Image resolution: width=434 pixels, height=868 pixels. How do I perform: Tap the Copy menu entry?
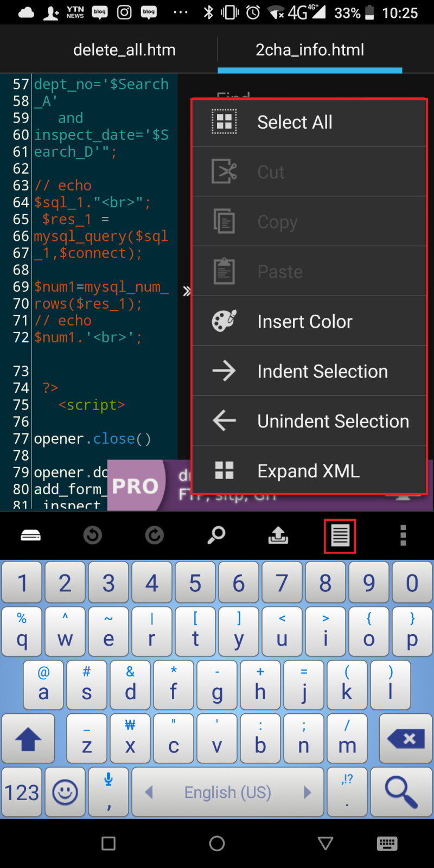309,222
